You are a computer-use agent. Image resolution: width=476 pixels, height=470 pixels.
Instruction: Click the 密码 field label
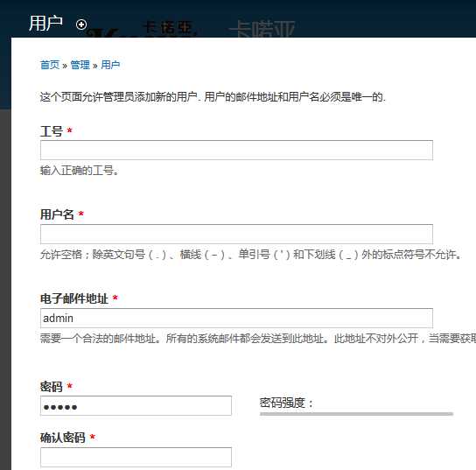52,387
